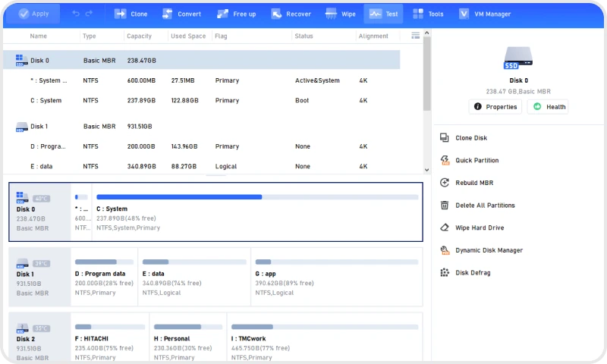Select the D : Progra... table row
Screen dimensions: 607x364
pyautogui.click(x=201, y=146)
